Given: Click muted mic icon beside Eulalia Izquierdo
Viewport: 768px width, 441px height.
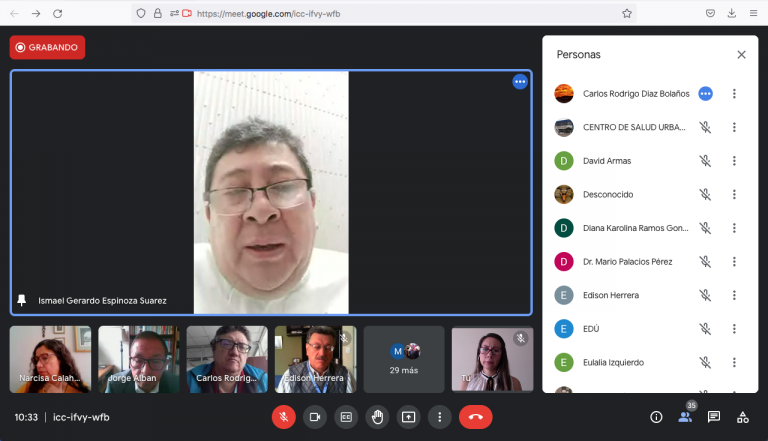Looking at the screenshot, I should click(x=705, y=363).
